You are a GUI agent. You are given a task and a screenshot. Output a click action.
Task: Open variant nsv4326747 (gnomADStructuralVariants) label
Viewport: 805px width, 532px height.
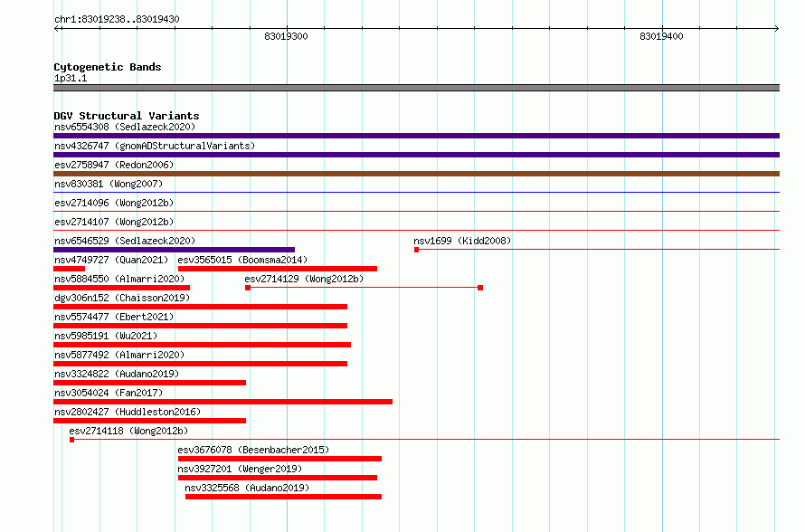pos(155,146)
